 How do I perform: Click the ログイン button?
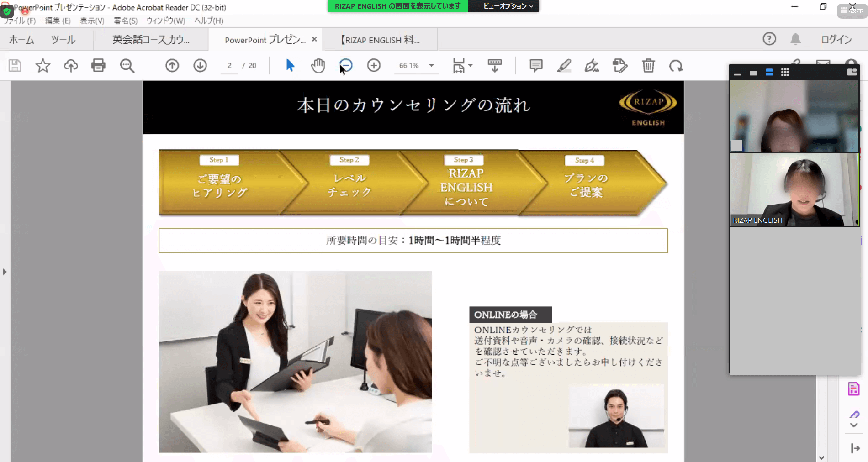[x=836, y=40]
